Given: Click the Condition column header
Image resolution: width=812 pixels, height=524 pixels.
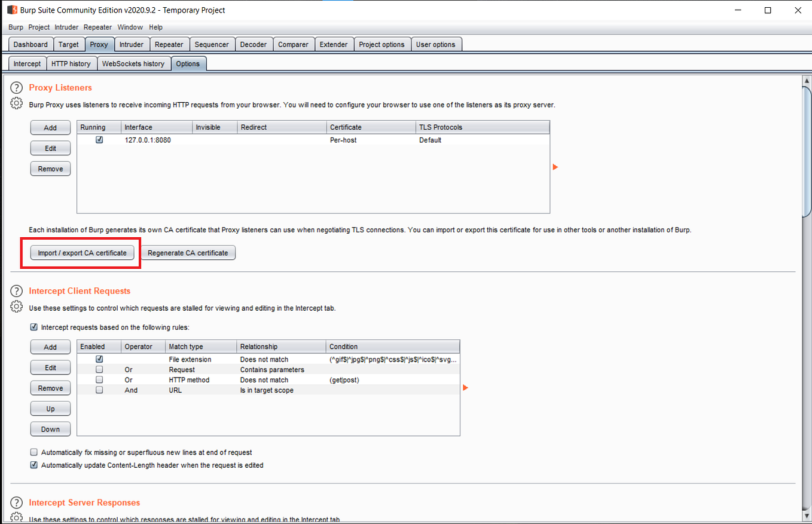Looking at the screenshot, I should pos(393,347).
